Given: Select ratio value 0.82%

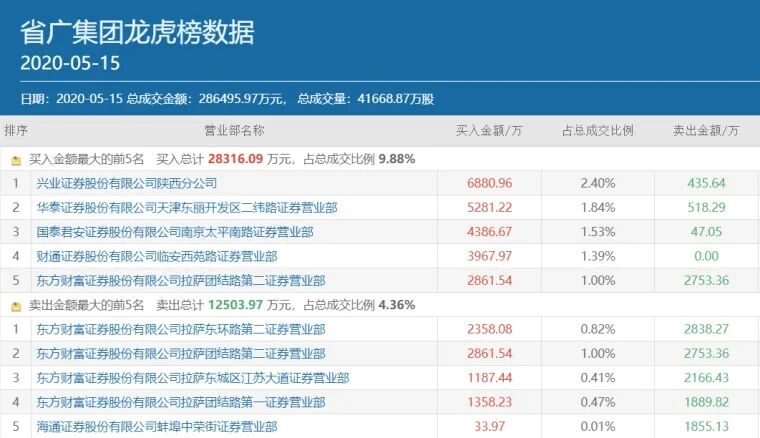Looking at the screenshot, I should [598, 329].
